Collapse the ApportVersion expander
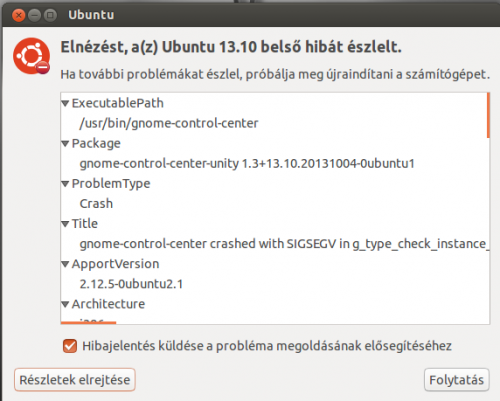The image size is (500, 401). (x=66, y=264)
